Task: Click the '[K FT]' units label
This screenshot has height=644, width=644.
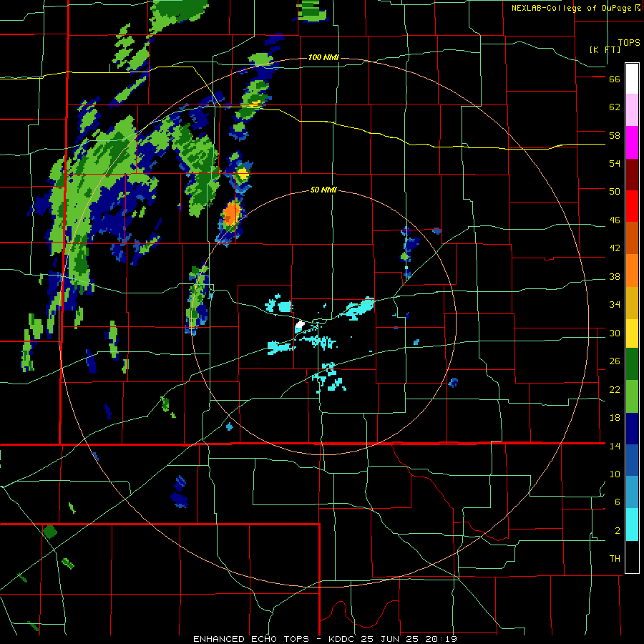Action: (x=605, y=49)
